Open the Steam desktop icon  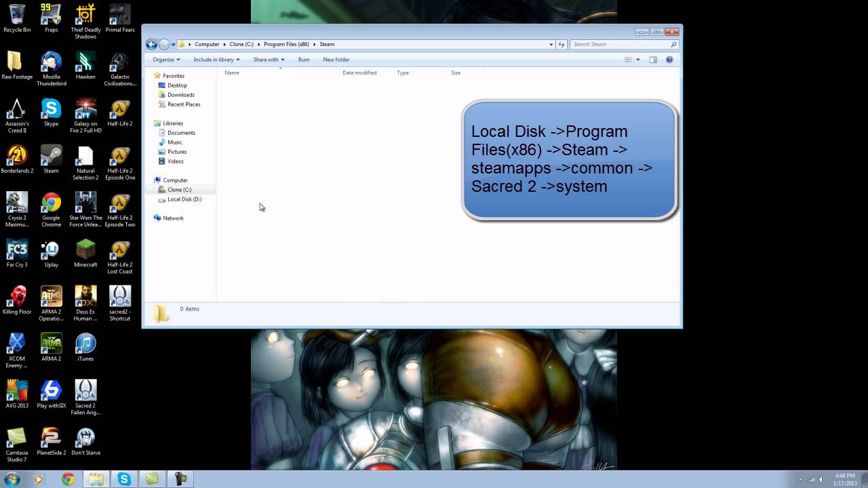(x=51, y=160)
